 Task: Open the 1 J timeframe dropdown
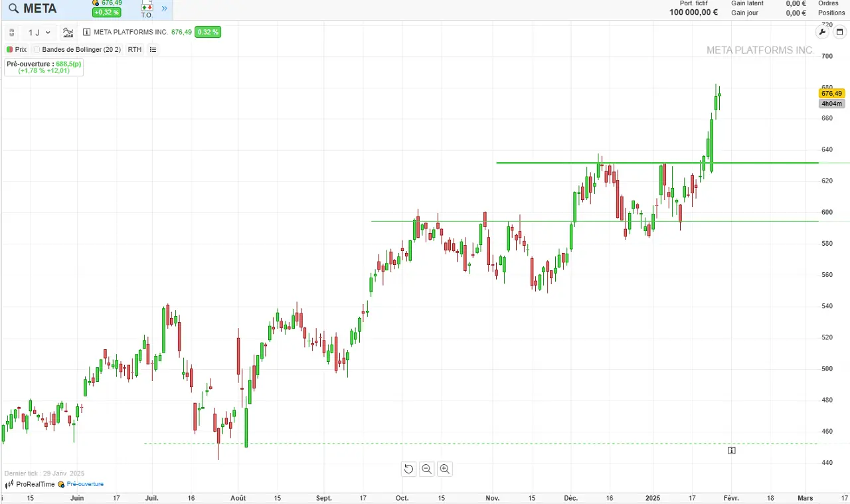point(39,32)
